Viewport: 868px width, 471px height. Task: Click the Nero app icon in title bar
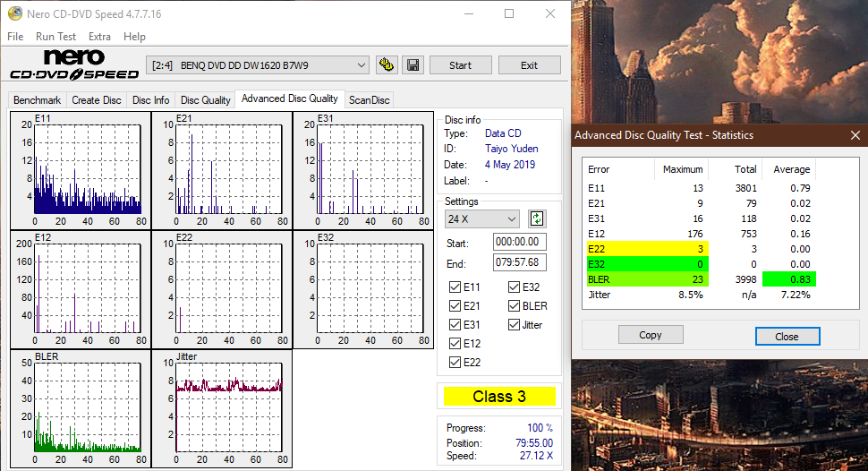(x=12, y=13)
